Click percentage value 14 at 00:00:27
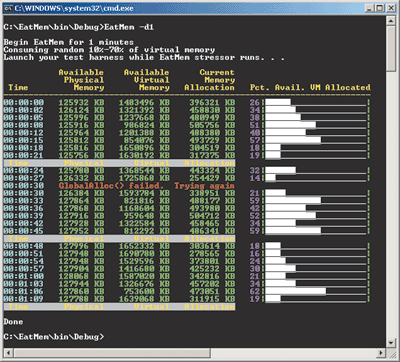 255,178
